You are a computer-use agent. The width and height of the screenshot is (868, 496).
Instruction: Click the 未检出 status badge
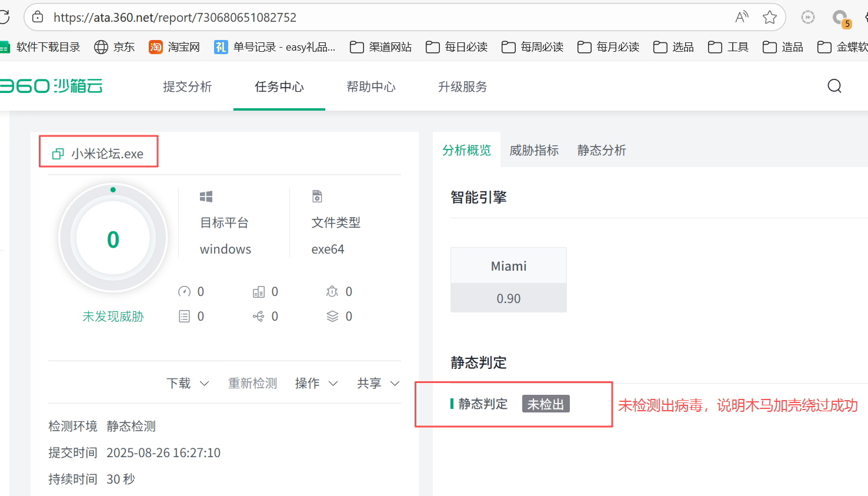pos(546,404)
